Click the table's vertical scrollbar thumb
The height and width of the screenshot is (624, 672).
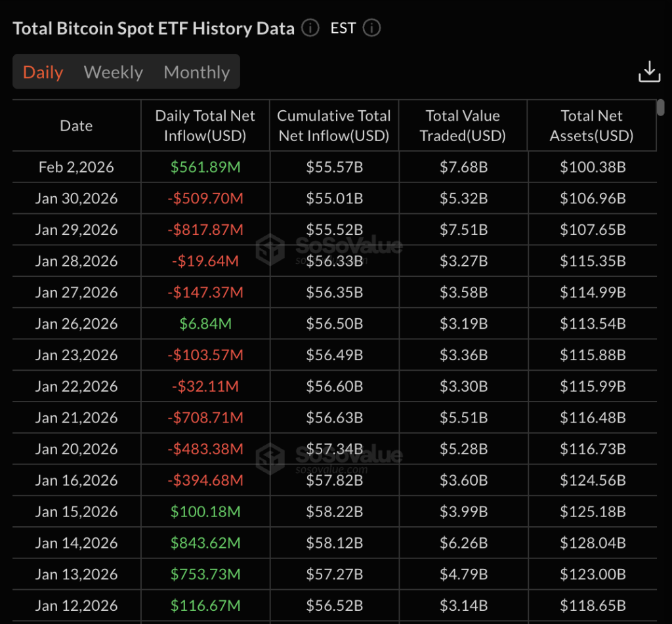click(661, 107)
